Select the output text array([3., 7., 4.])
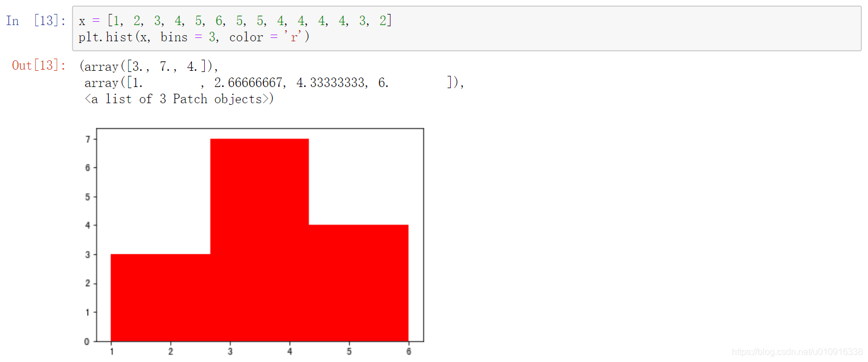 click(149, 66)
